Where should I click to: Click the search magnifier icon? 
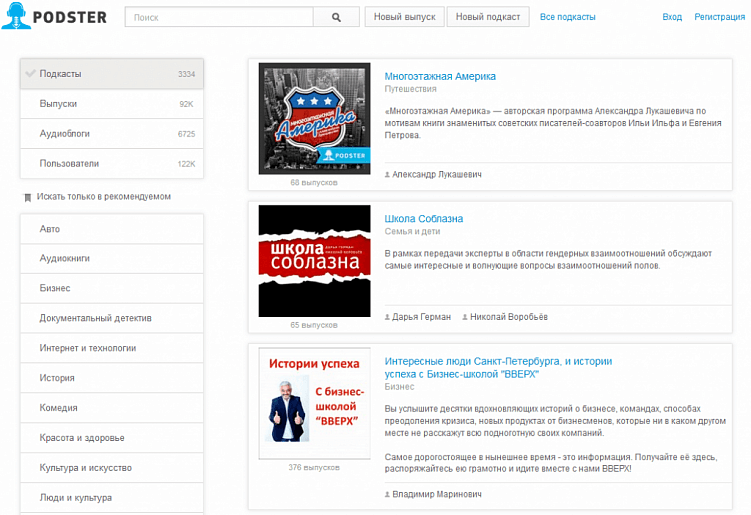pyautogui.click(x=336, y=17)
